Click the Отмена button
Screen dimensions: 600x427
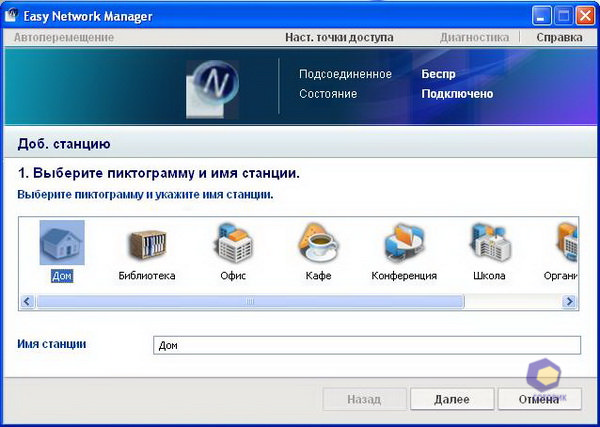click(539, 399)
